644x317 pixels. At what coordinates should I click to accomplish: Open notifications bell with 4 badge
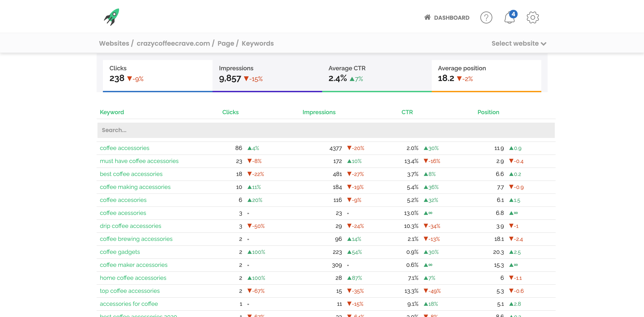(x=509, y=18)
